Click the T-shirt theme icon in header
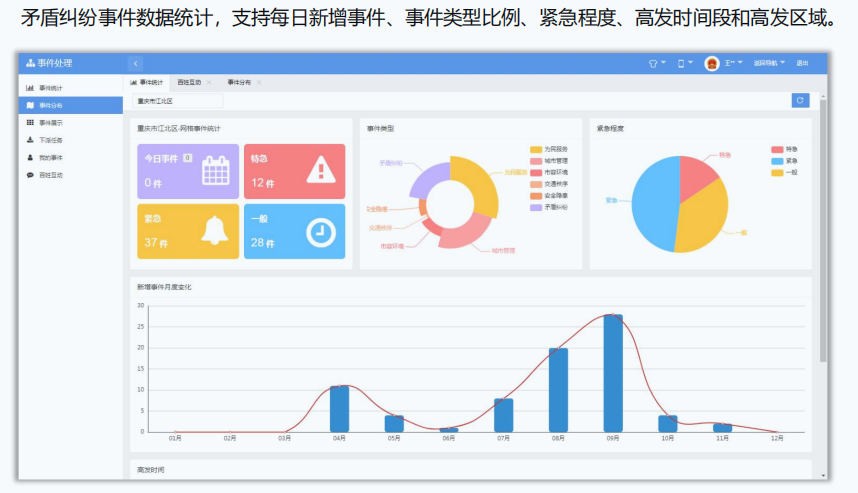The width and height of the screenshot is (858, 493). pyautogui.click(x=653, y=63)
